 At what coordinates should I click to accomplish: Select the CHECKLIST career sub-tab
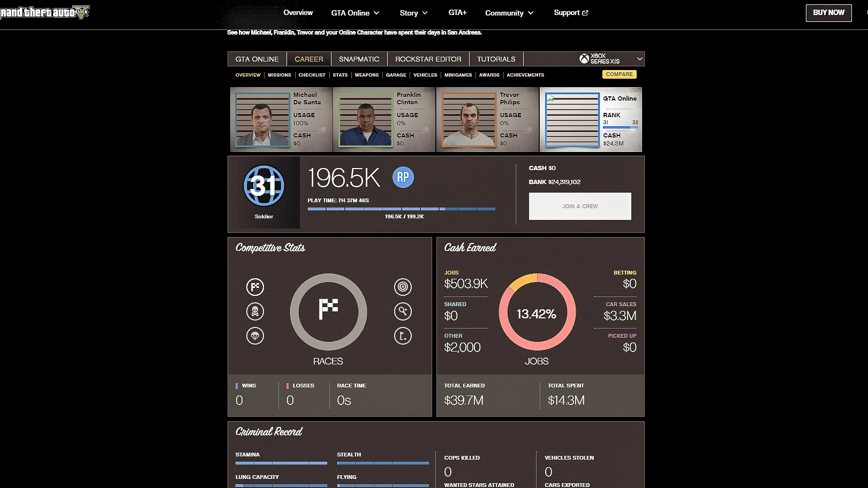312,75
